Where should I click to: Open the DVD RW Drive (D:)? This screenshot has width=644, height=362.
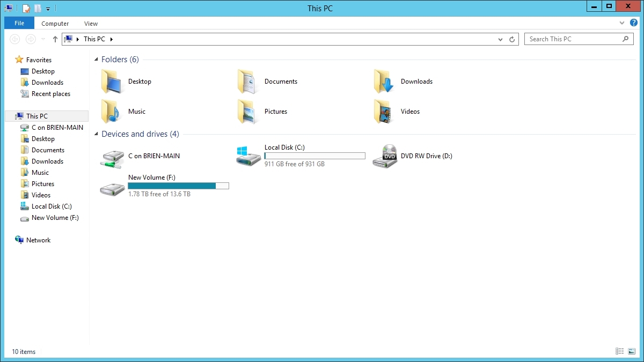pos(384,156)
